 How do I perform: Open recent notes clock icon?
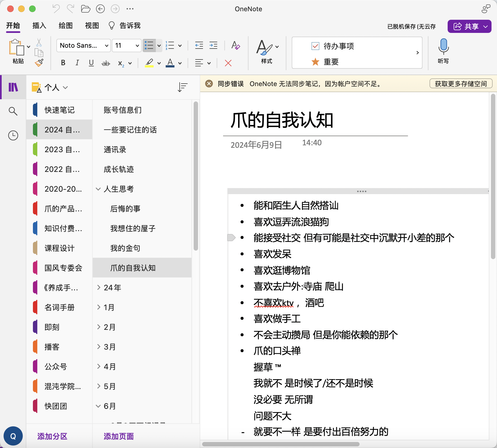[13, 135]
